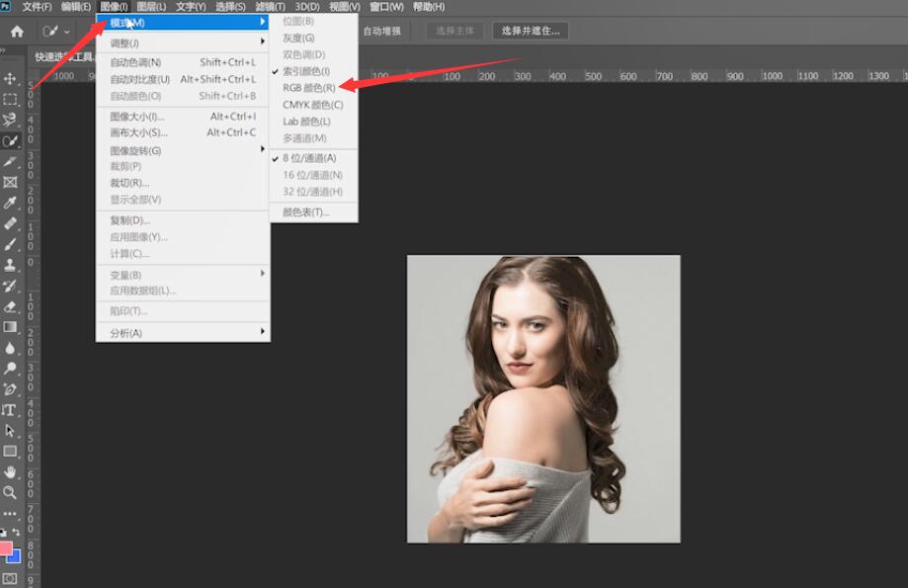Viewport: 908px width, 588px height.
Task: Open the 滤镜(T) menu
Action: coord(270,7)
